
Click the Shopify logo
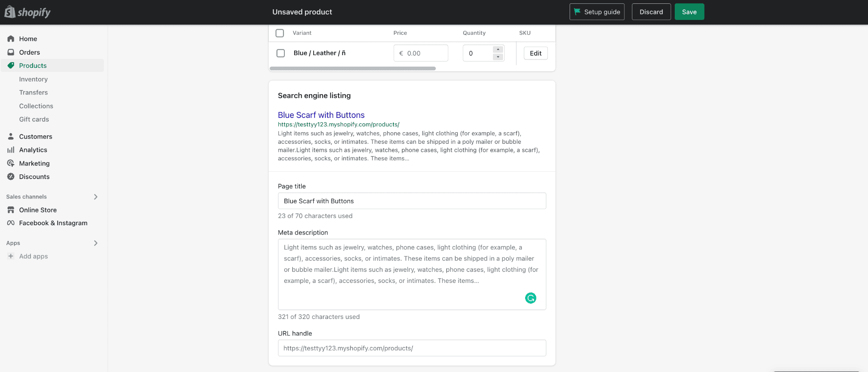coord(28,12)
